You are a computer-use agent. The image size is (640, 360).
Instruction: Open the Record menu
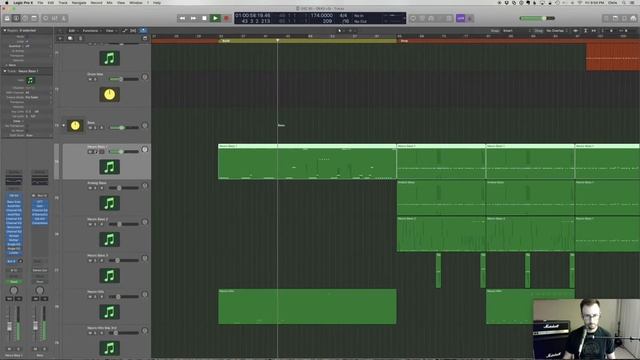[x=96, y=2]
